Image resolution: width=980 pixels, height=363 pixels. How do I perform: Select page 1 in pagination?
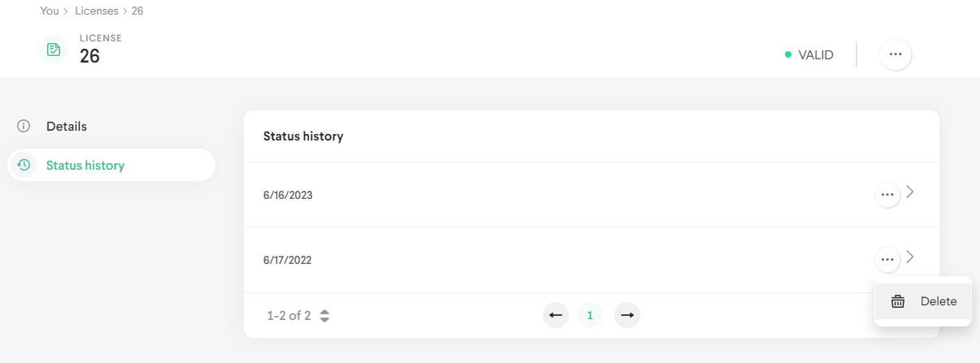tap(590, 315)
